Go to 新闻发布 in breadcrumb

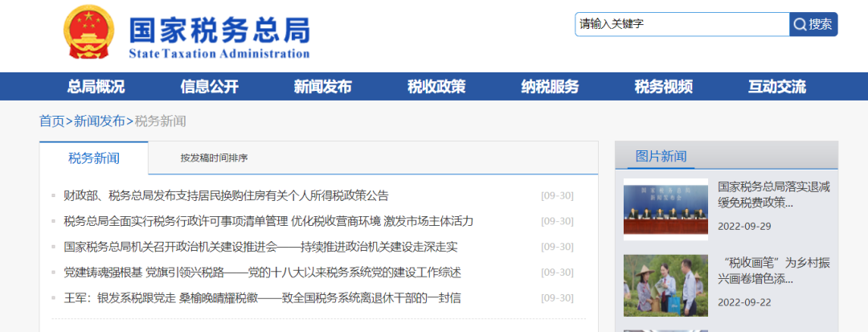coord(100,121)
